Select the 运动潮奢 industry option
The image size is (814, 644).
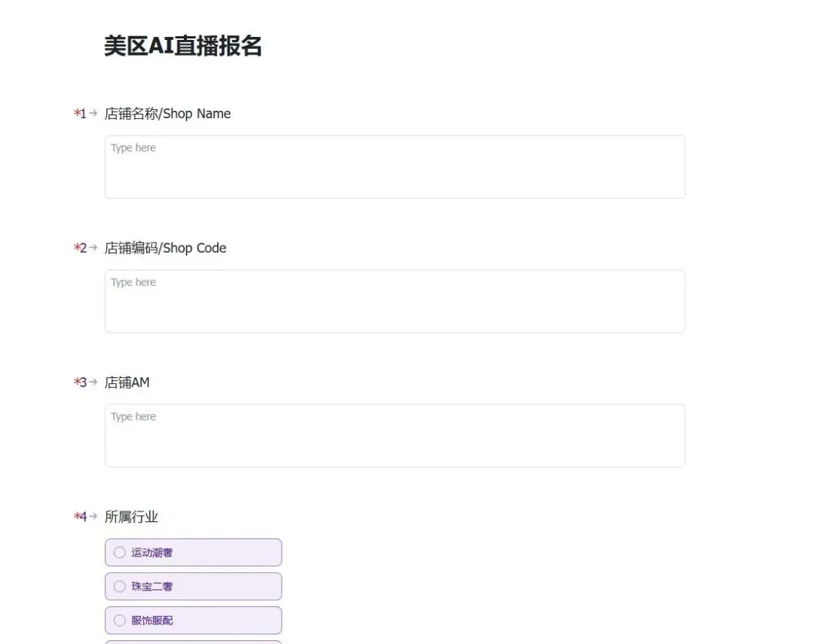point(193,552)
